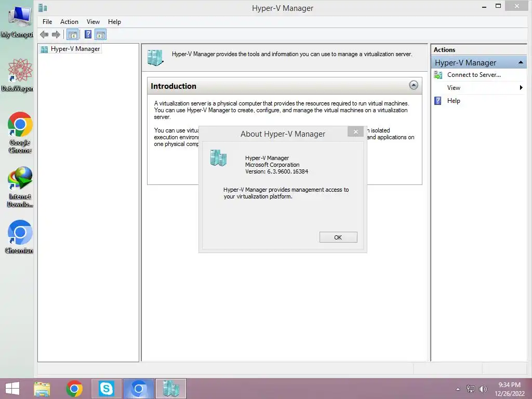
Task: Click Help in the Actions pane
Action: click(454, 101)
